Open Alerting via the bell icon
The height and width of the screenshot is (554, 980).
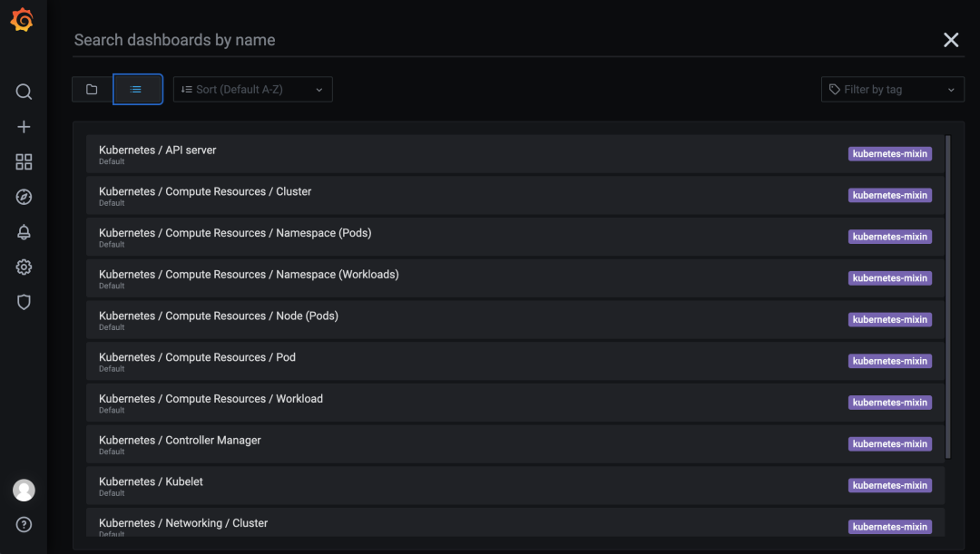pos(24,232)
